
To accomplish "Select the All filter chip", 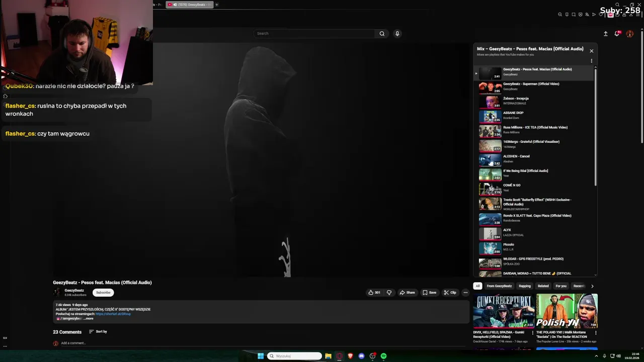I will click(x=477, y=286).
